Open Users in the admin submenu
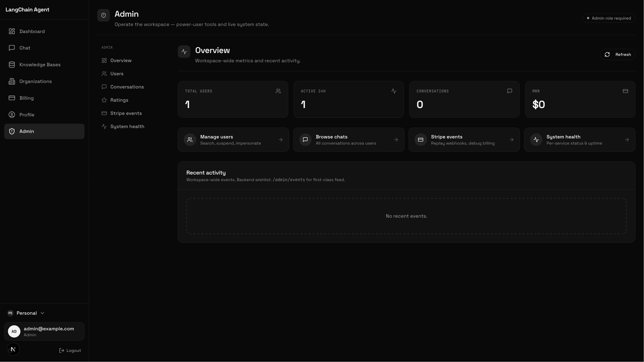Screen dimensions: 644x362 [x=112, y=74]
